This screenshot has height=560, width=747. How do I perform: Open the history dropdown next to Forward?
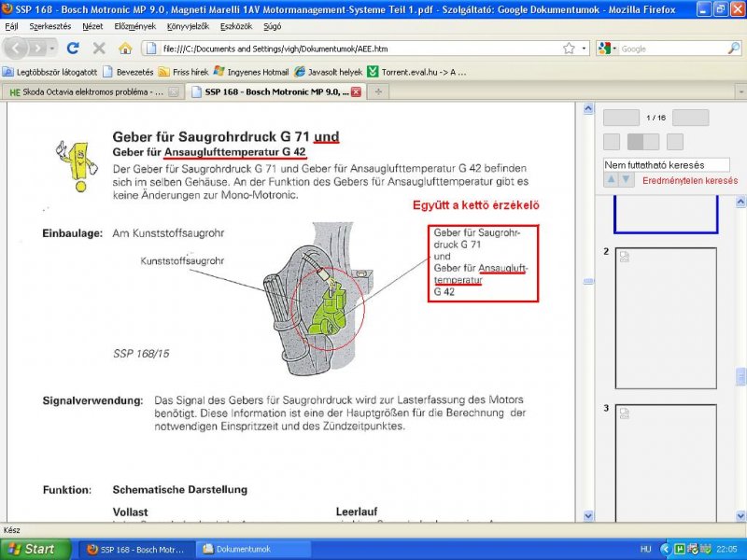click(52, 49)
